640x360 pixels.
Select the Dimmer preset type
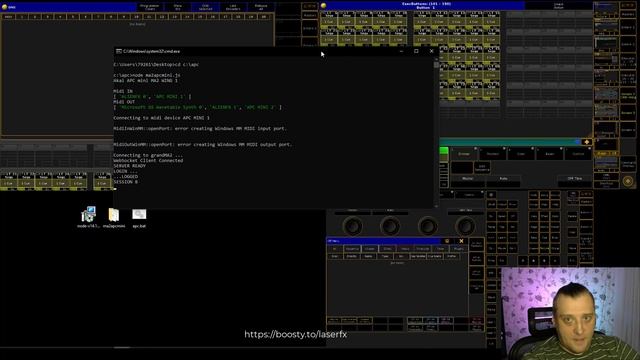pos(464,154)
